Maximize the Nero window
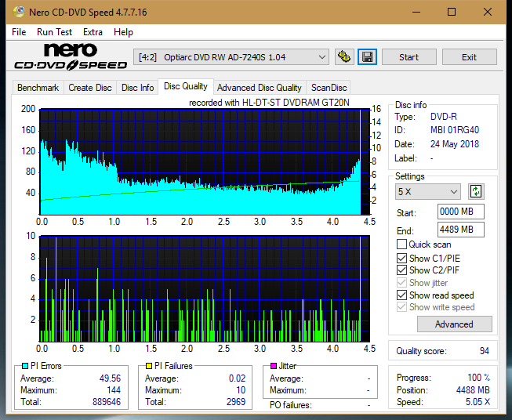Screen dimensions: 512x420 (x=452, y=12)
